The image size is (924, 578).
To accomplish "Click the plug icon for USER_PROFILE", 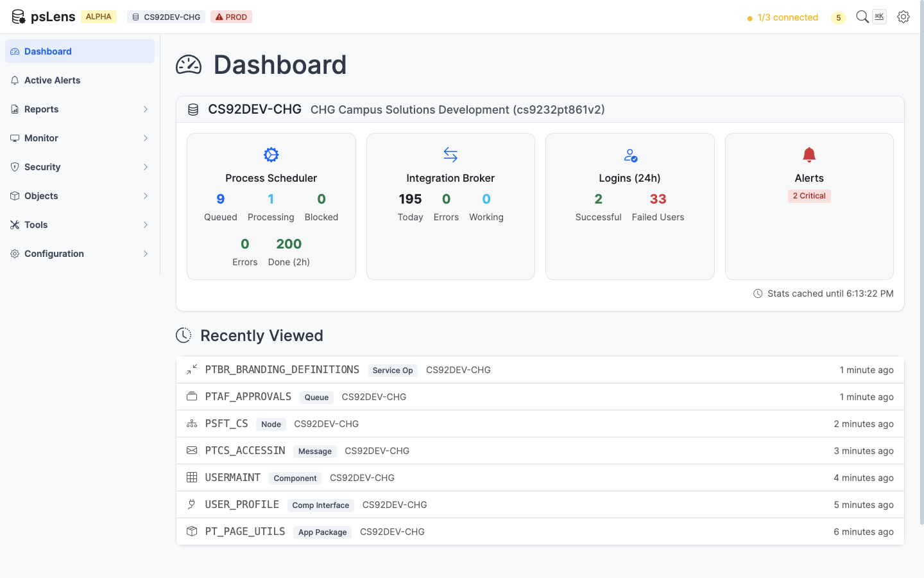I will coord(192,505).
